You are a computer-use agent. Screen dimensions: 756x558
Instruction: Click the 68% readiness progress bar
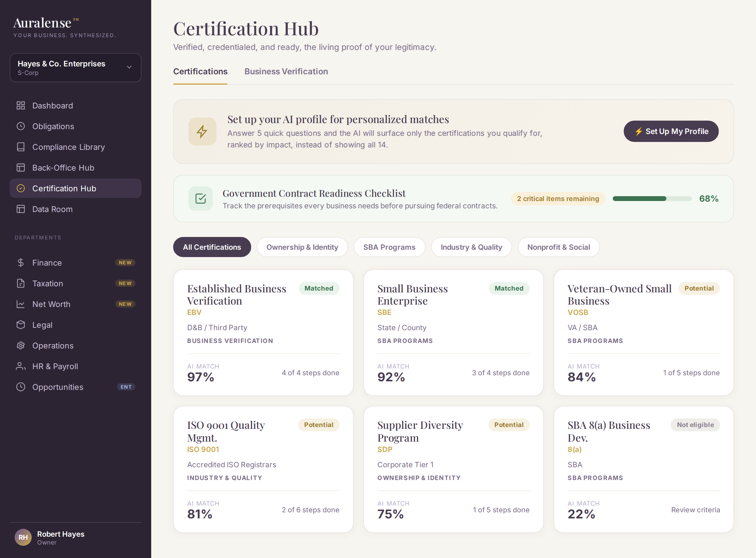(x=652, y=199)
